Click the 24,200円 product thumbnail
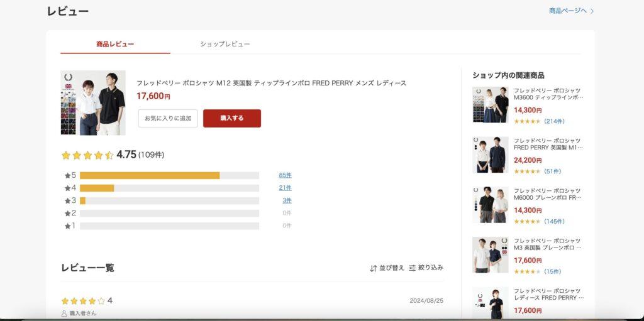 [x=491, y=155]
